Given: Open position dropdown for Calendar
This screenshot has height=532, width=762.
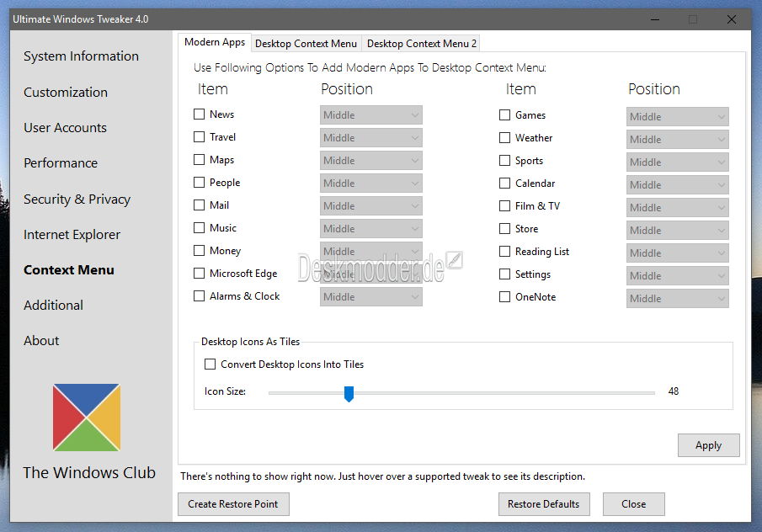Looking at the screenshot, I should [x=678, y=184].
